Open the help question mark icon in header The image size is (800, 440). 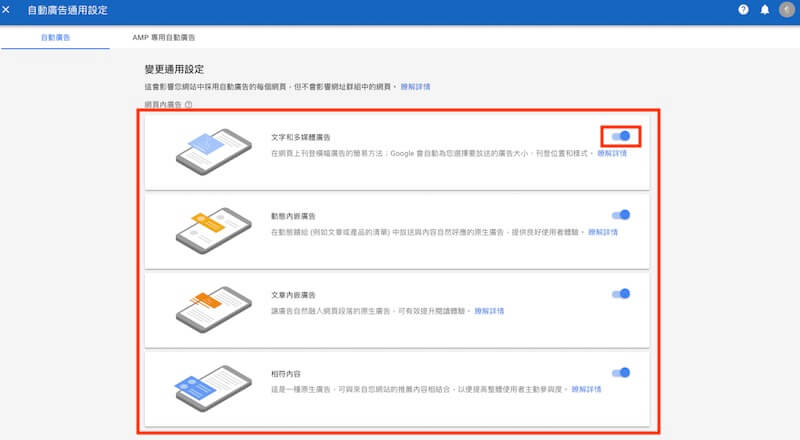(743, 11)
